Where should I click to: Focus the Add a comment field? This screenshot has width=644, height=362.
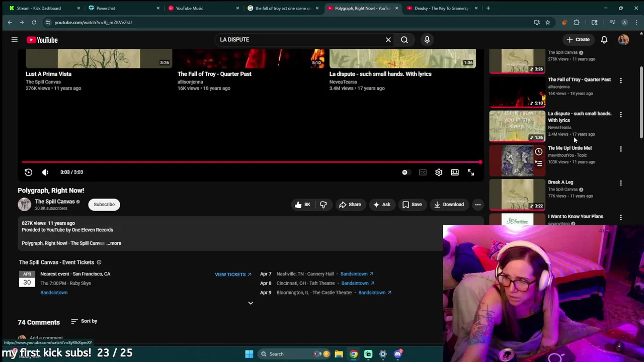point(46,338)
